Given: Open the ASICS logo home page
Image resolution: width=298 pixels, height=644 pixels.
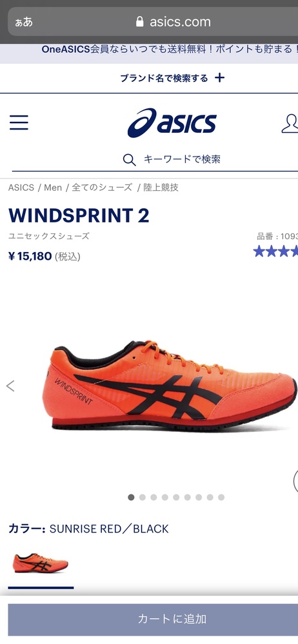Looking at the screenshot, I should (172, 122).
